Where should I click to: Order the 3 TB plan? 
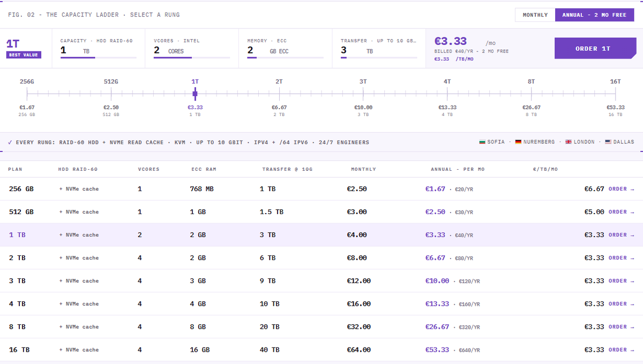[x=621, y=281]
